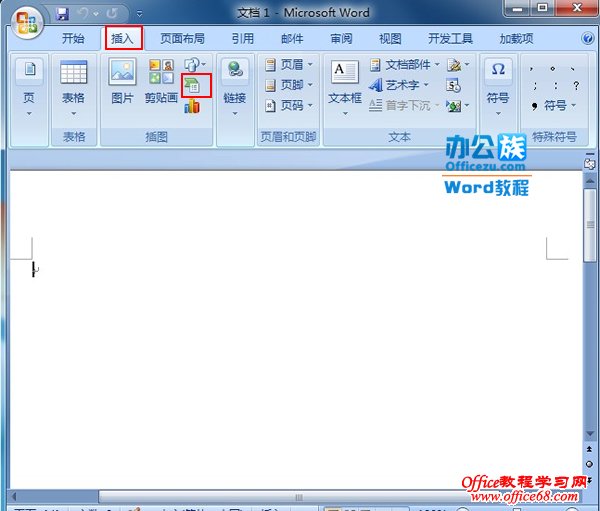The image size is (600, 511).
Task: Open the 表格 table insert dropdown
Action: 73,90
